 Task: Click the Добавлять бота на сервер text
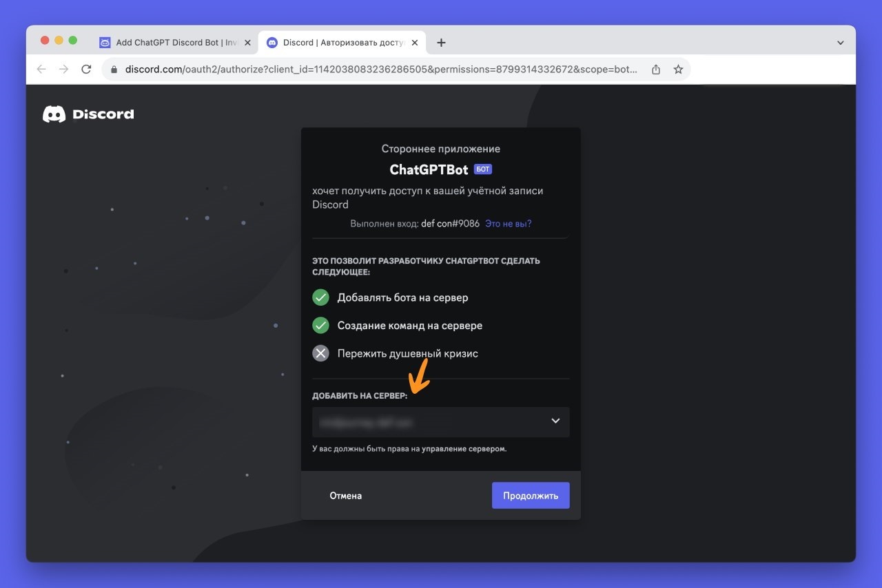tap(402, 297)
